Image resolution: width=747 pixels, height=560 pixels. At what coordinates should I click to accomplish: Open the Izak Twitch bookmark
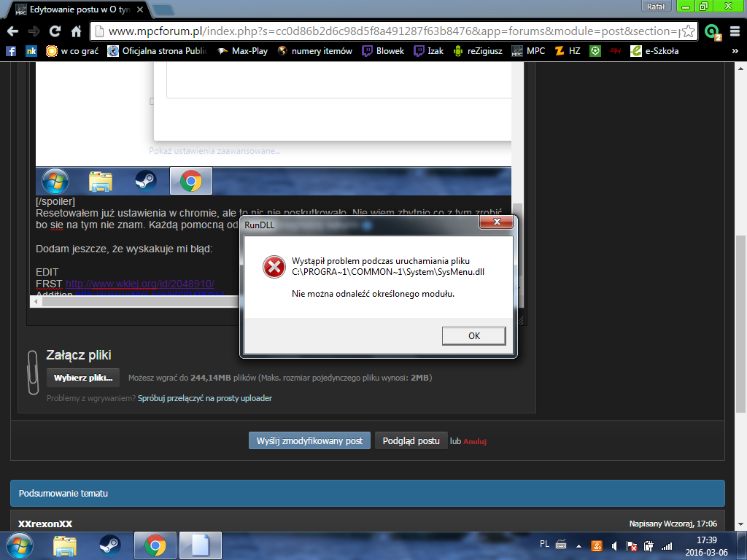428,51
